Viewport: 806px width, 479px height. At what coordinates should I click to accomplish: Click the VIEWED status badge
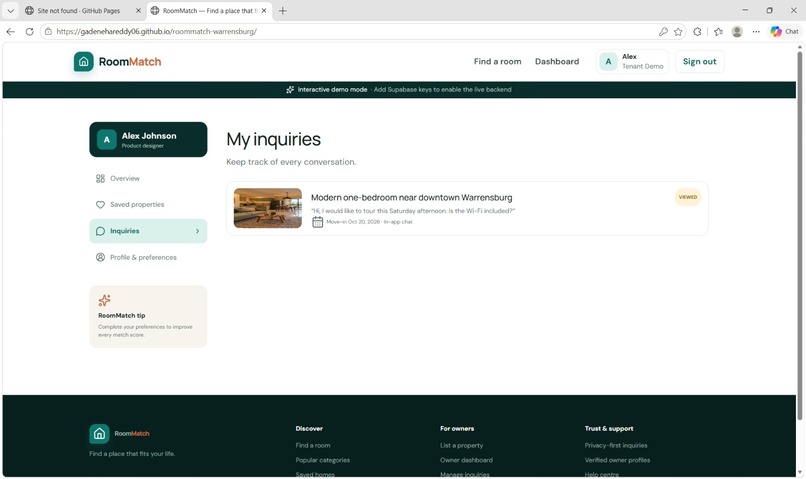[688, 197]
